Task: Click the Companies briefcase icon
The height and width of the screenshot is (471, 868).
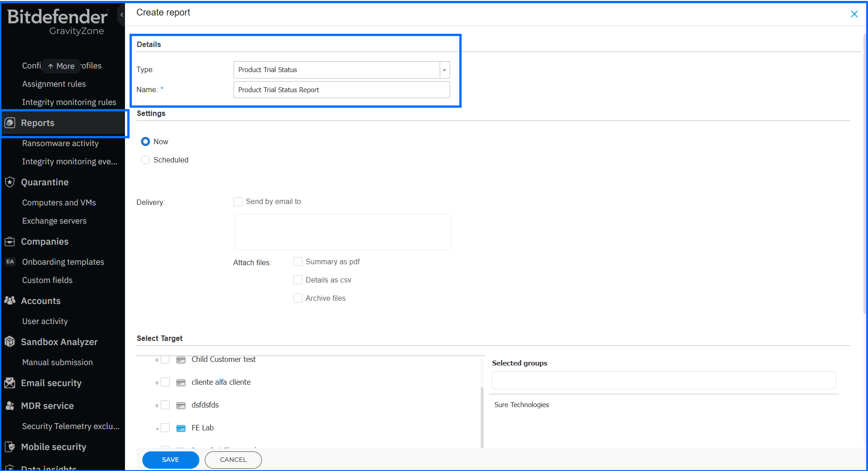Action: 10,241
